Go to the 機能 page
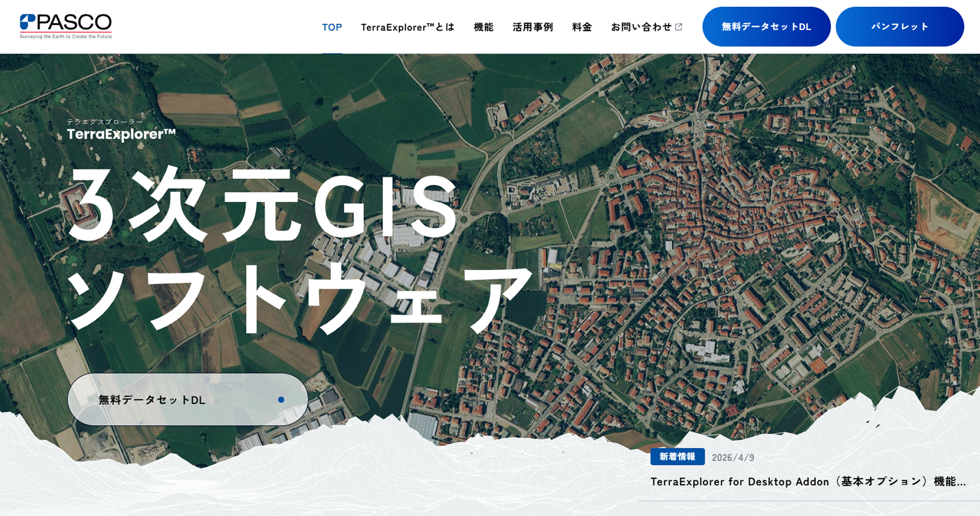980x516 pixels. [484, 27]
